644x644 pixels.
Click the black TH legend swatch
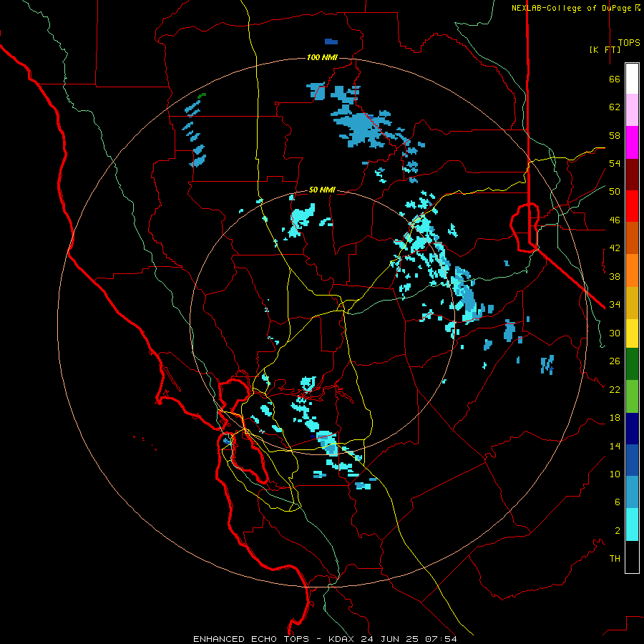(632, 557)
